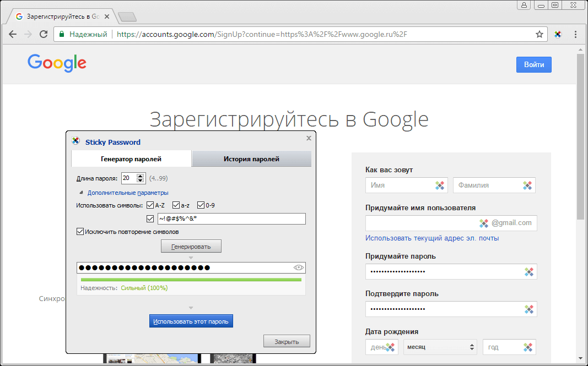Screen dimensions: 588x366
Task: Toggle the 0-9 digits checkbox
Action: pyautogui.click(x=201, y=205)
